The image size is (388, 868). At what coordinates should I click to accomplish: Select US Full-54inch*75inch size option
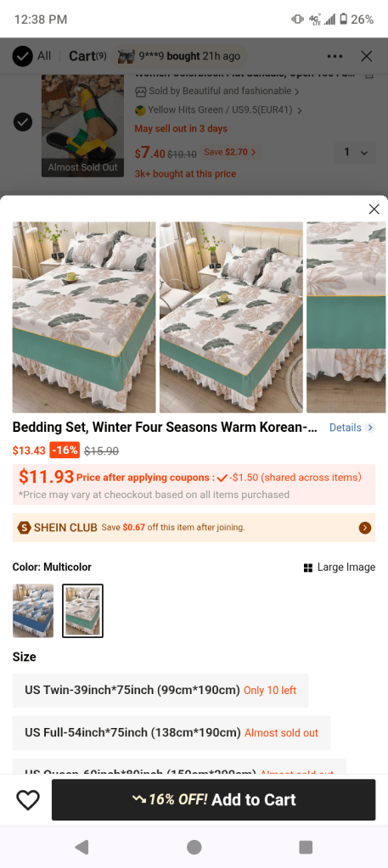click(x=172, y=733)
